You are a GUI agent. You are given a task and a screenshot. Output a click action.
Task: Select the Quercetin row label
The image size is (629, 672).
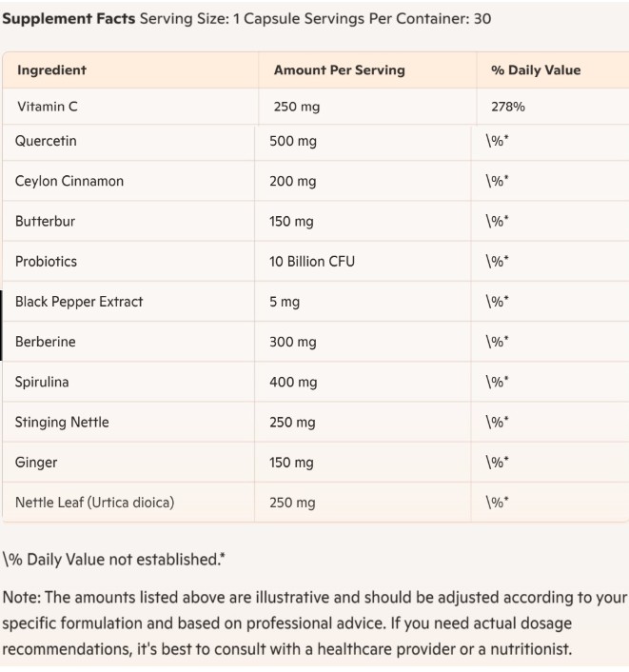click(x=46, y=141)
